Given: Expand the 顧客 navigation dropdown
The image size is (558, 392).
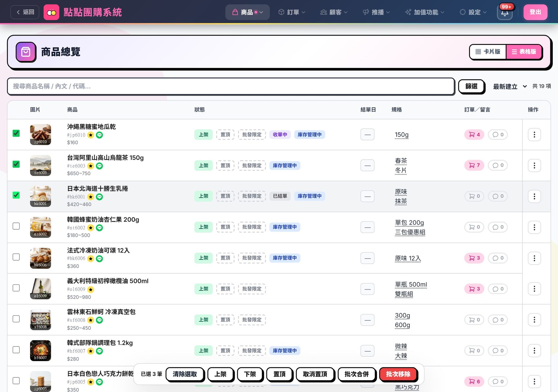Looking at the screenshot, I should point(334,12).
